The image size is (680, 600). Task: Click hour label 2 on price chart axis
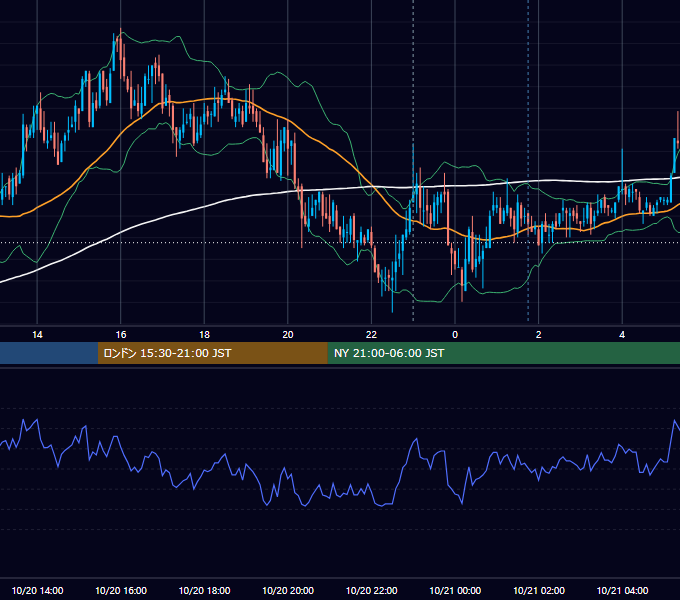coord(539,335)
